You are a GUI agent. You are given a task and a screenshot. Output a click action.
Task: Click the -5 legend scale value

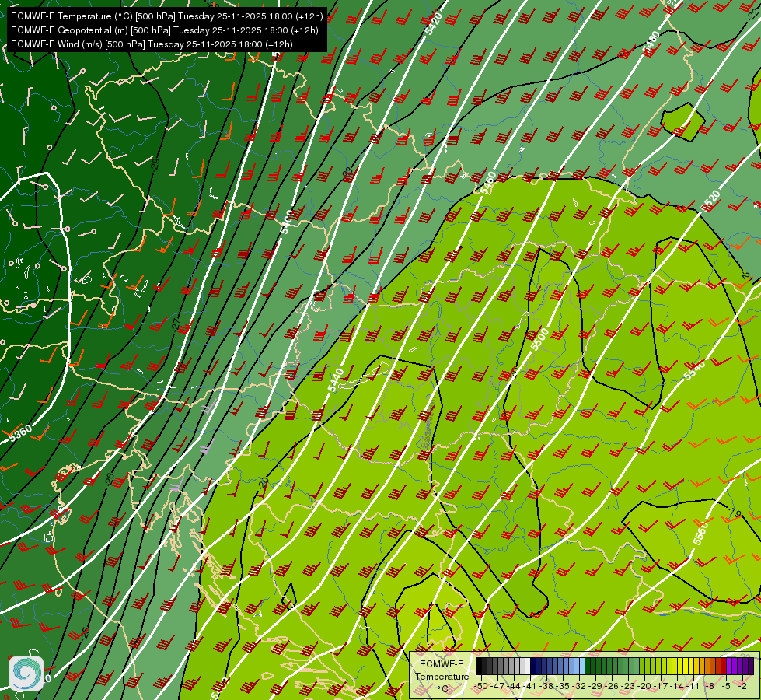726,687
